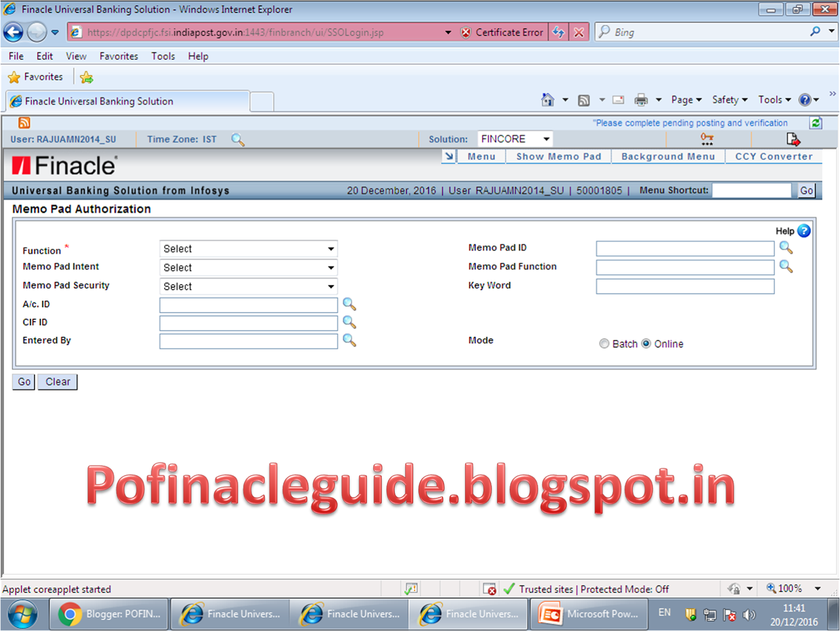Open the Memo Pad ID lookup magnifier

pos(786,247)
